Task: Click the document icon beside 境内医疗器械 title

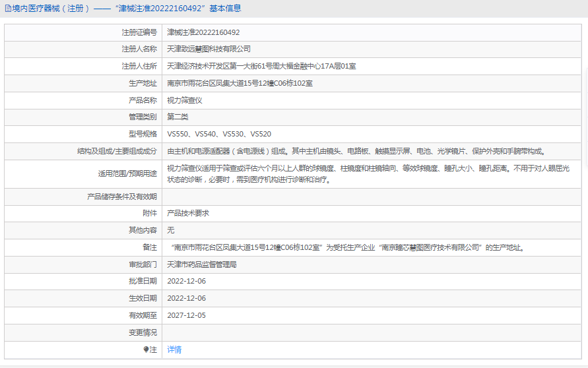Action: [8, 9]
